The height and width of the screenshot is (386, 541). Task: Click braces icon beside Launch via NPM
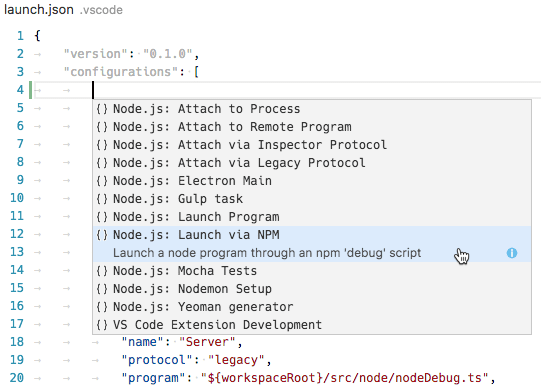click(x=102, y=235)
